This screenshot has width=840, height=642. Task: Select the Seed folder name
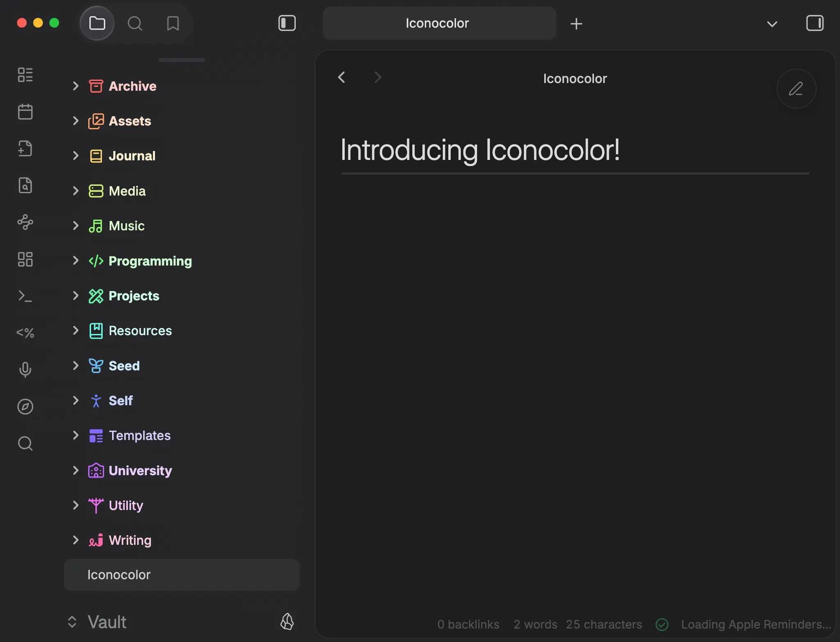[124, 366]
